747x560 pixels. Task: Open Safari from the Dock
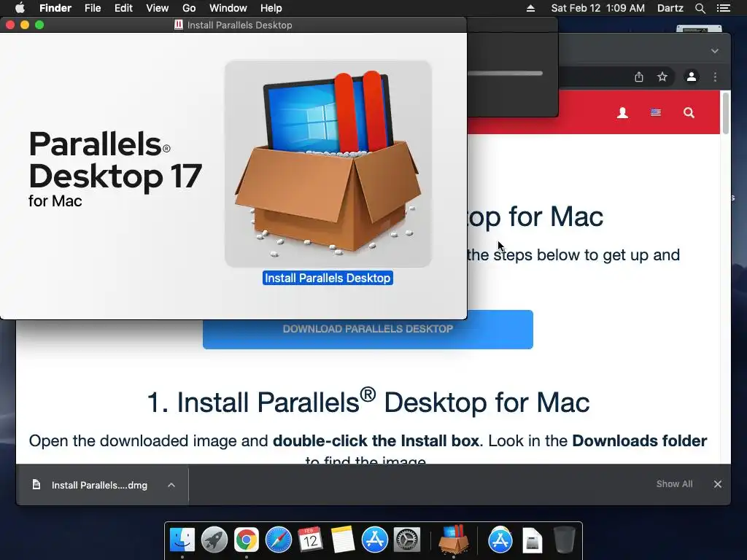click(278, 540)
